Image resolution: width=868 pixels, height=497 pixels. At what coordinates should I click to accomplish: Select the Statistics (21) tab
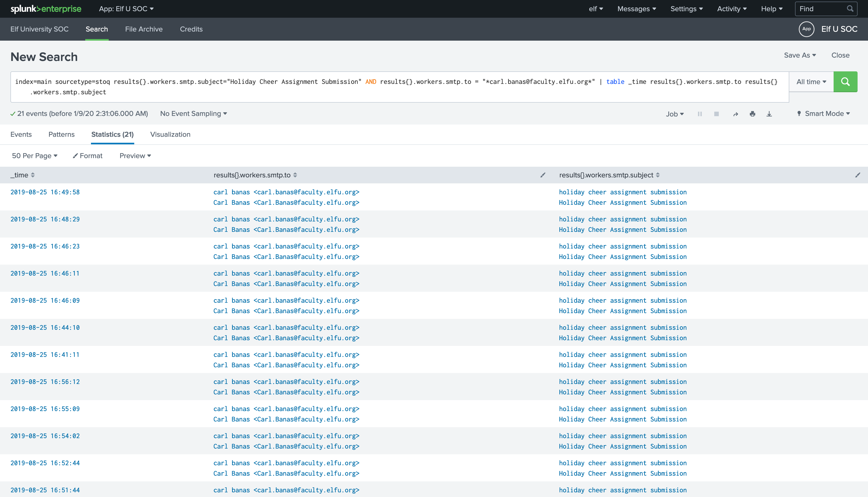point(112,134)
